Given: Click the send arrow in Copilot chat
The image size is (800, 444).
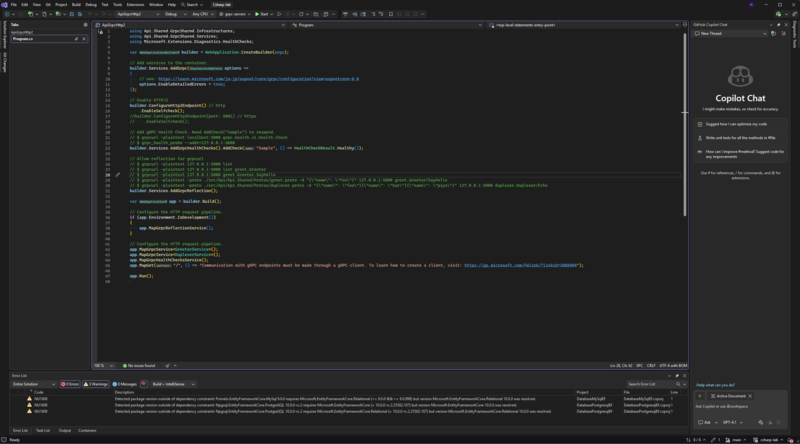Looking at the screenshot, I should pos(779,423).
